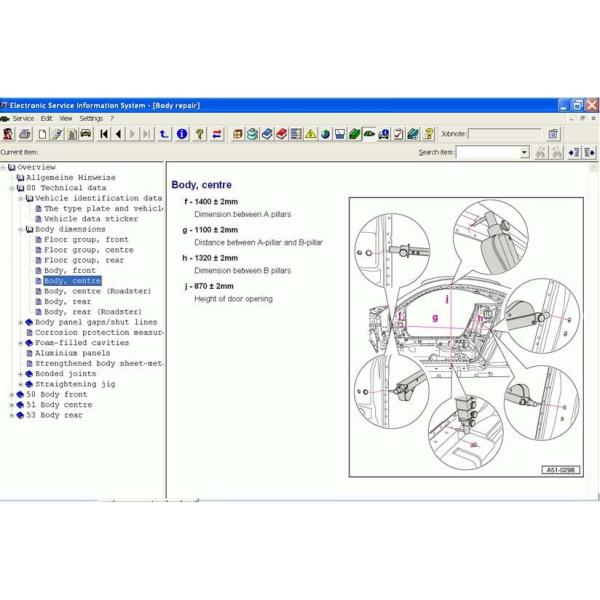Open the blue information circle icon
600x600 pixels.
(x=182, y=134)
